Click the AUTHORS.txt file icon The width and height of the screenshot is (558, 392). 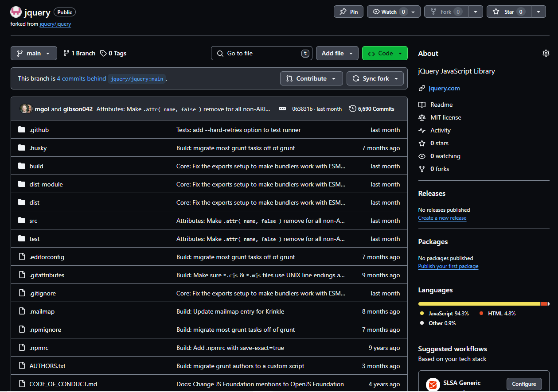[22, 366]
